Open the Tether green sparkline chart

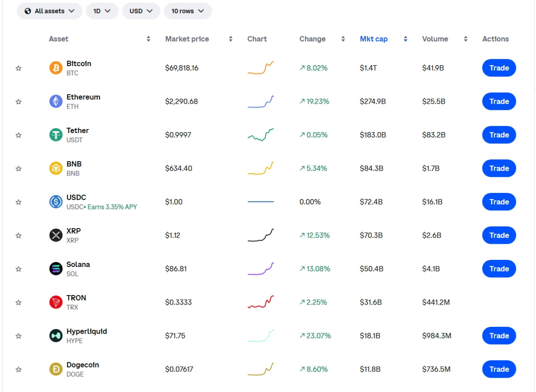point(261,135)
